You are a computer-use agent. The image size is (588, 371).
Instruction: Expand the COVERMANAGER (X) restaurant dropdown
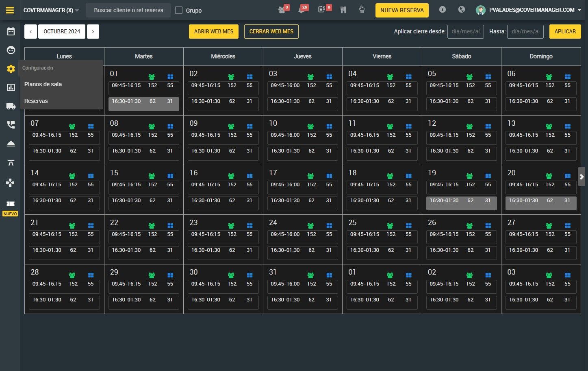click(51, 10)
